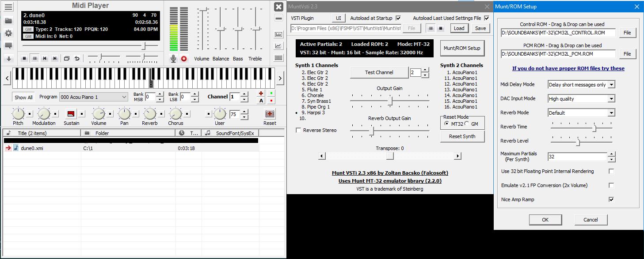Open Program dropdown showing 000 Acou Piano 1
Screen dimensions: 644x259
click(94, 97)
